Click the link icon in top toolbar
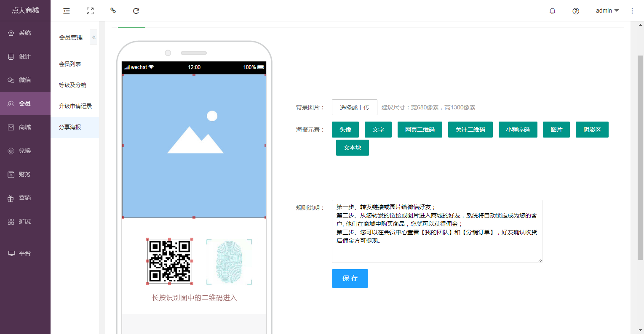The height and width of the screenshot is (334, 644). point(113,11)
